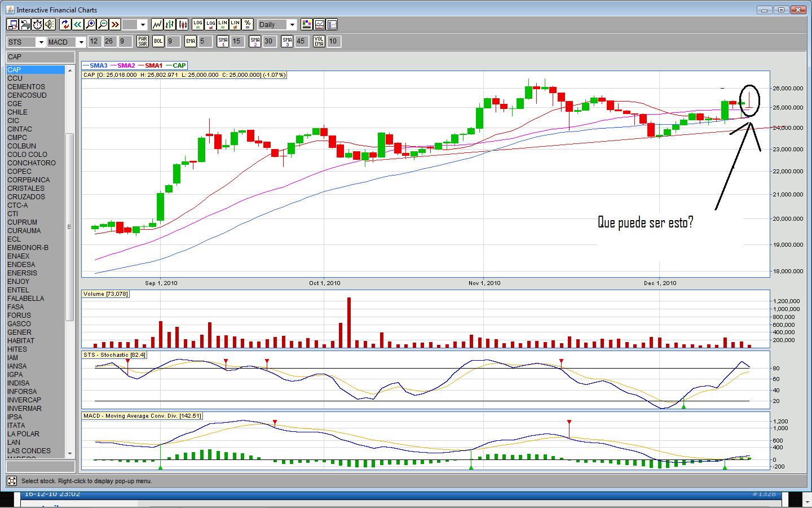This screenshot has width=812, height=508.
Task: Toggle the LOG equal scale button
Action: [x=197, y=24]
